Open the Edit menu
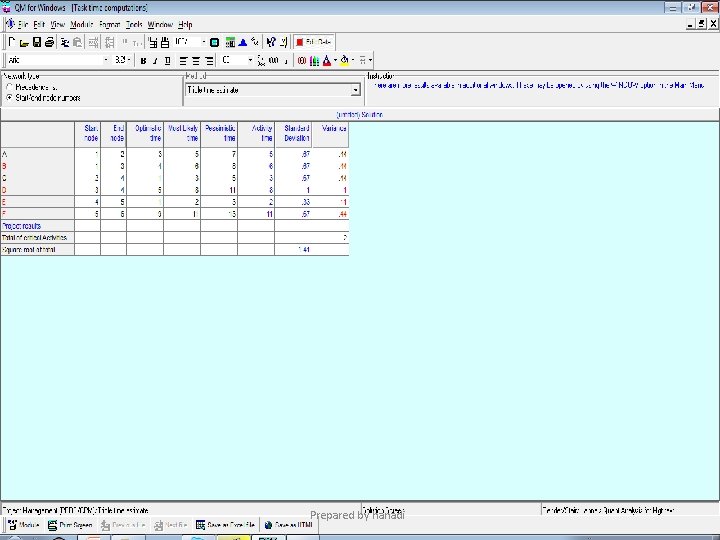The image size is (720, 540). [x=39, y=25]
